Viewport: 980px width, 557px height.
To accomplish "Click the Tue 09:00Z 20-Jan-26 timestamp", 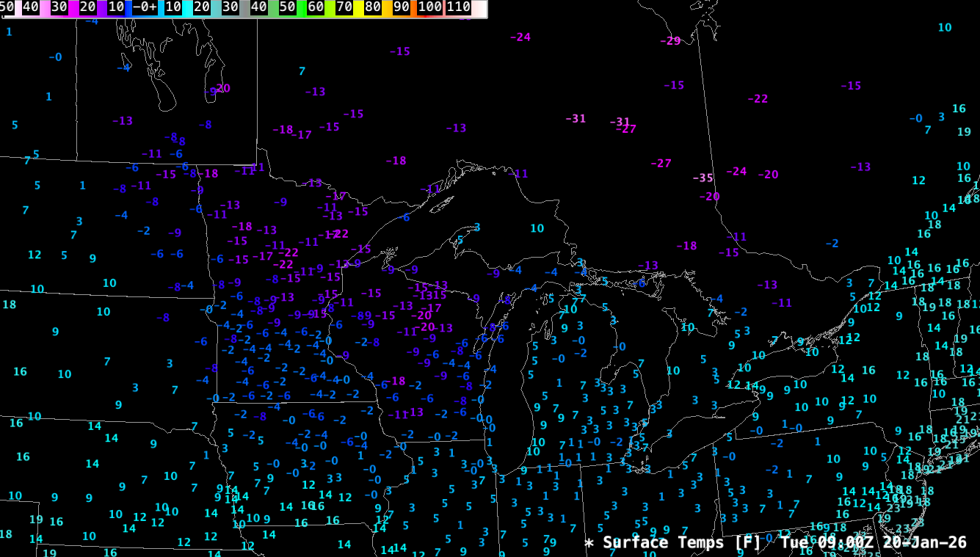I will coord(874,542).
